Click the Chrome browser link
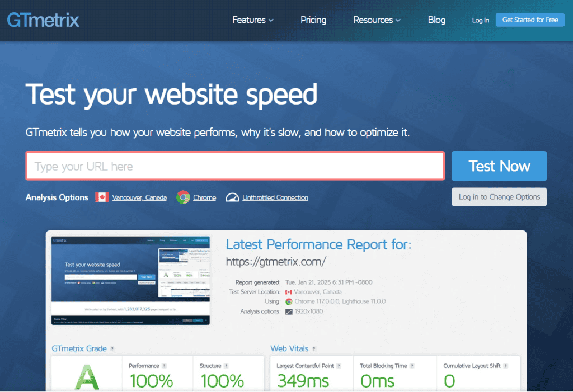This screenshot has height=392, width=573. 204,197
